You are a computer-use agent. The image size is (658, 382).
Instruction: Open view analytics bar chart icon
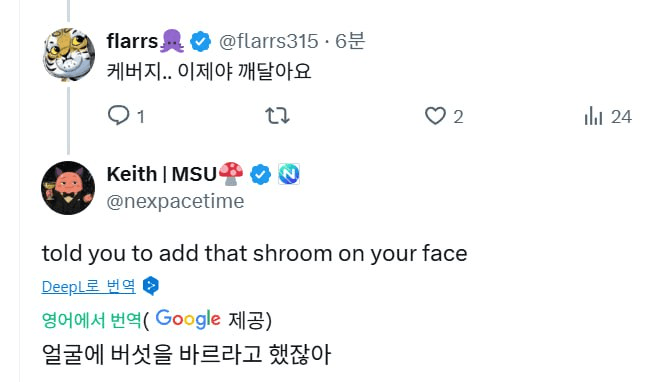(593, 116)
